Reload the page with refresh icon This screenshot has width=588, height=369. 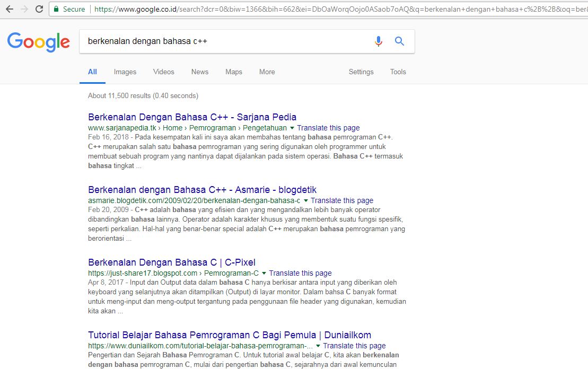pos(39,9)
